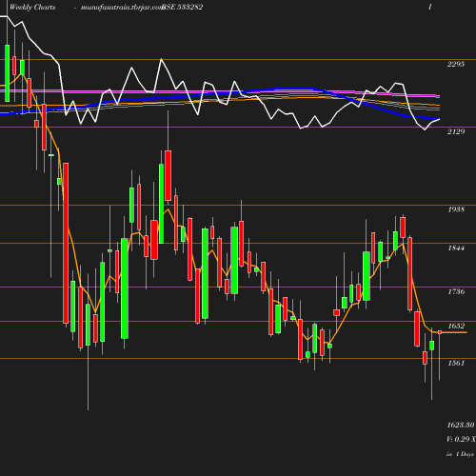Click the "V: 0.29 X" volume text
The height and width of the screenshot is (476, 476).
(461, 439)
